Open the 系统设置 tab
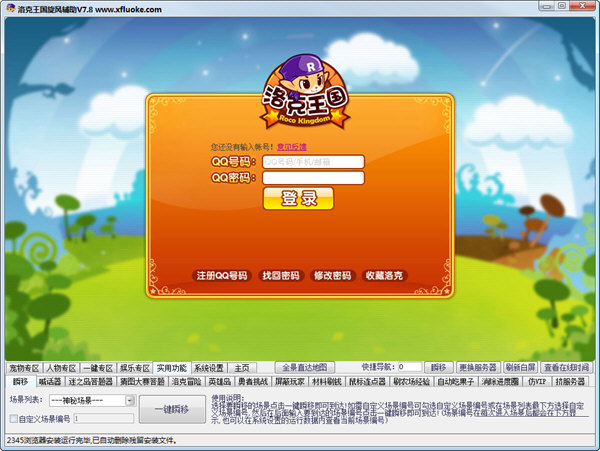 pos(209,368)
